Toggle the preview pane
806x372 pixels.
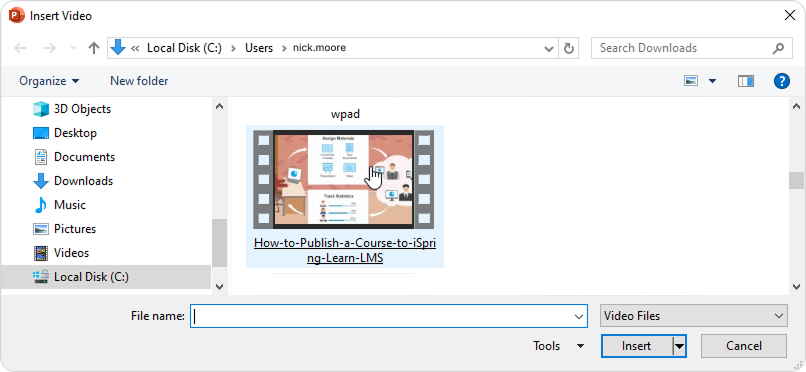tap(745, 81)
